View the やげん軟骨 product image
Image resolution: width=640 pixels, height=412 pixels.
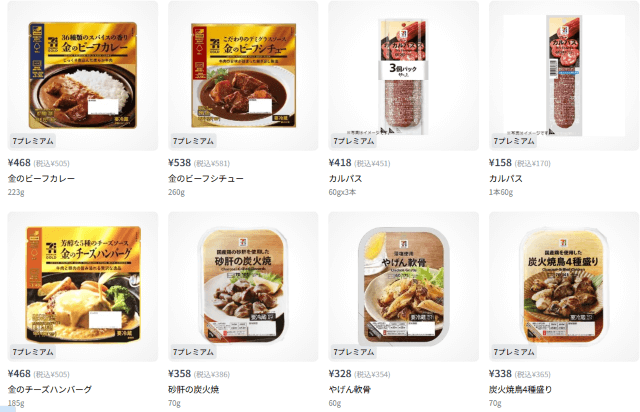(x=404, y=287)
